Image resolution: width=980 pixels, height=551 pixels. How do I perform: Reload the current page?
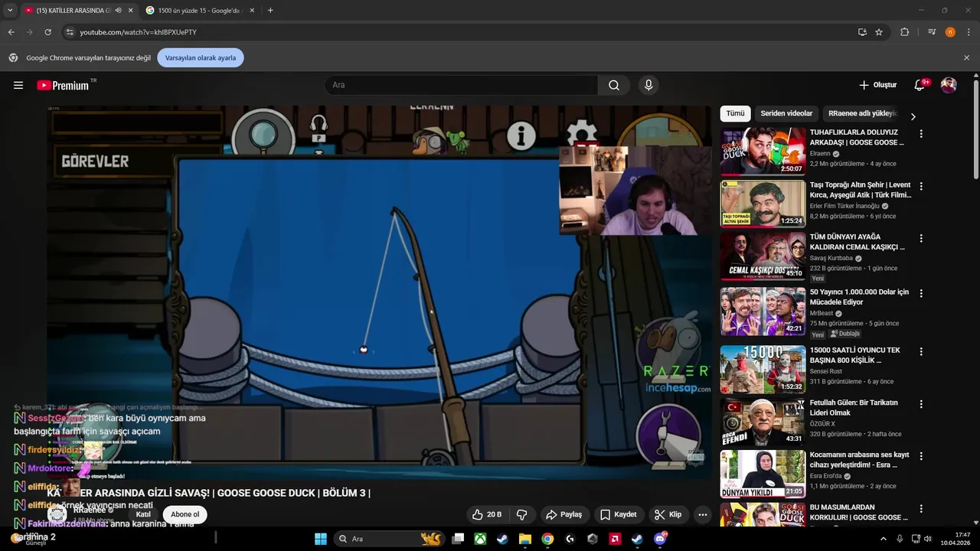click(47, 32)
